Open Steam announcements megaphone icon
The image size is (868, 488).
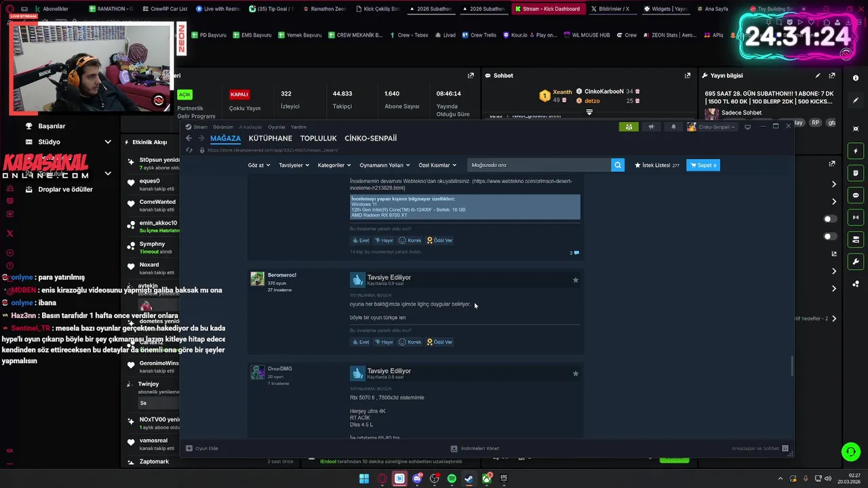[651, 127]
